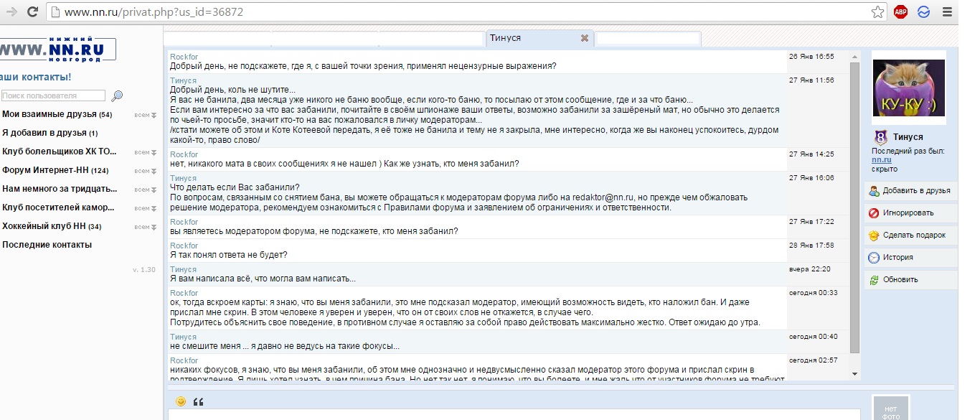This screenshot has height=420, width=980.
Task: Click the Добавить в друзья button
Action: [910, 191]
